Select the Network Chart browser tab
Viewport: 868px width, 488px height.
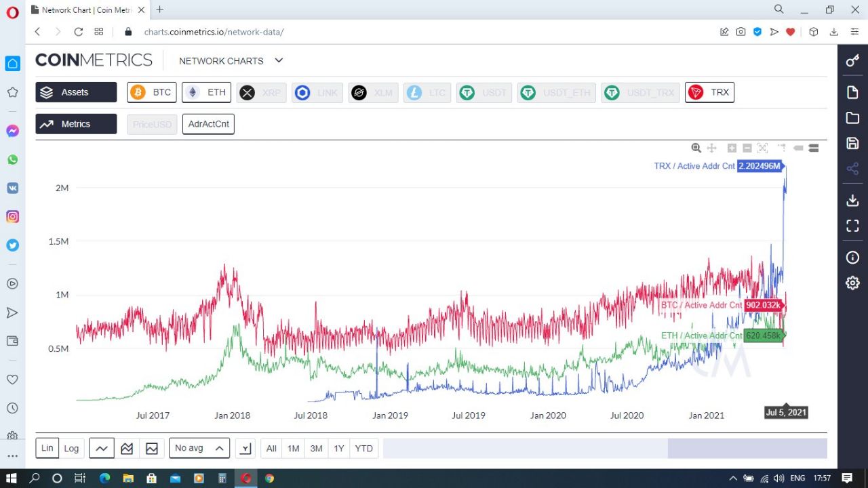click(88, 9)
